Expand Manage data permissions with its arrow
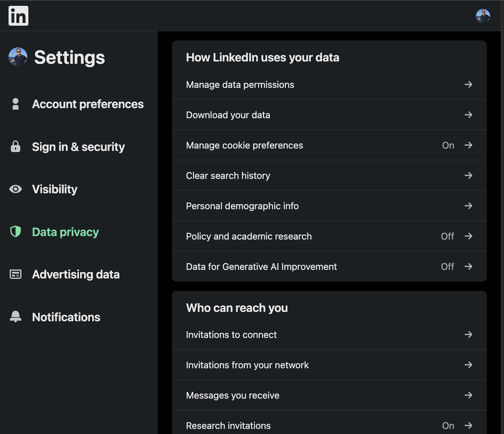This screenshot has height=434, width=504. (469, 84)
